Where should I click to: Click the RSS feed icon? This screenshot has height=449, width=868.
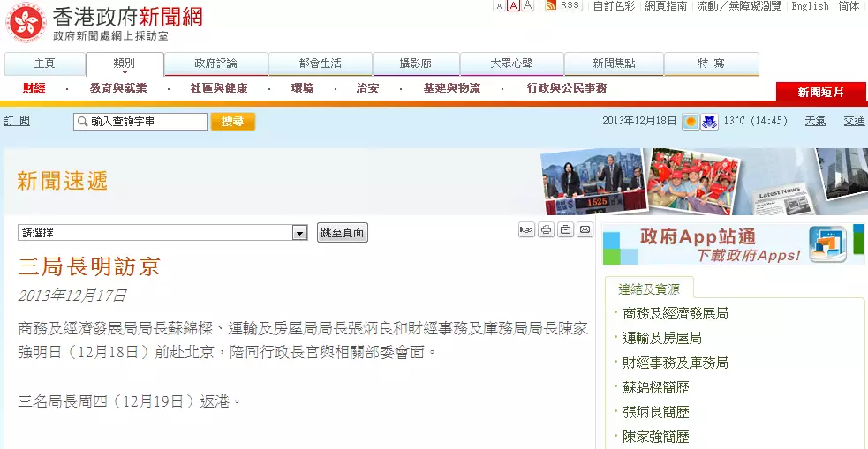[x=551, y=5]
